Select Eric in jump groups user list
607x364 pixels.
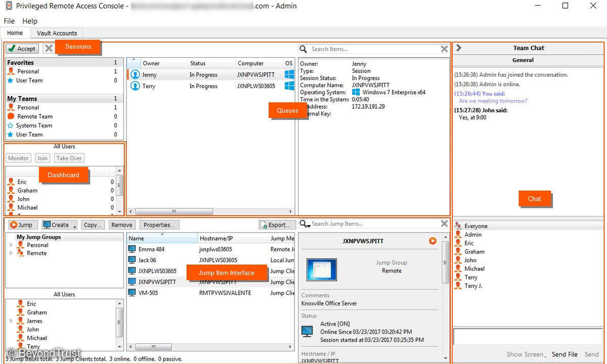coord(61,304)
